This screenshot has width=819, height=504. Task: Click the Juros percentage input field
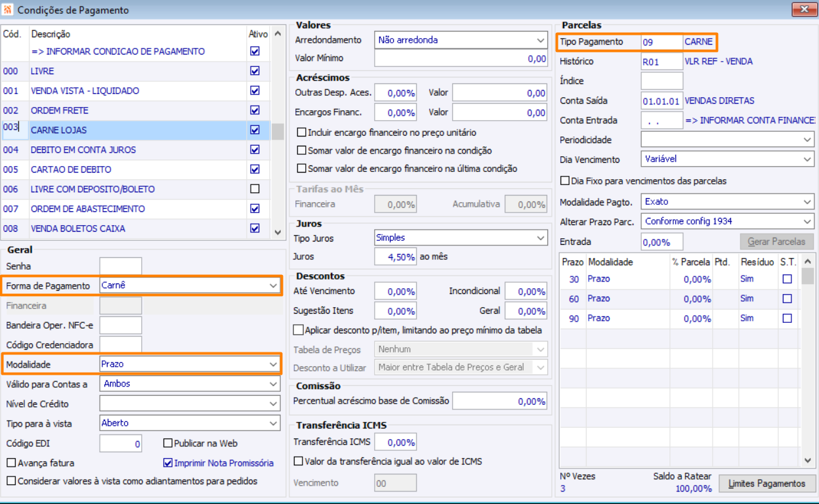(395, 257)
